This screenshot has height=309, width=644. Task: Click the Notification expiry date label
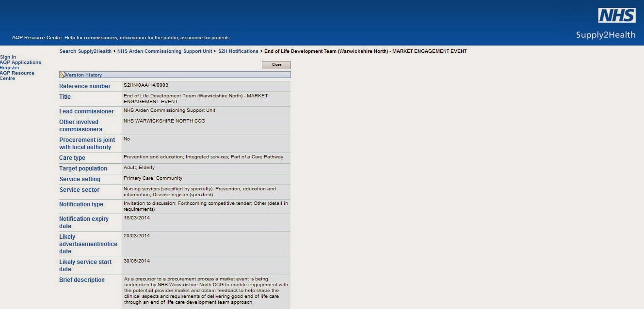pyautogui.click(x=84, y=222)
